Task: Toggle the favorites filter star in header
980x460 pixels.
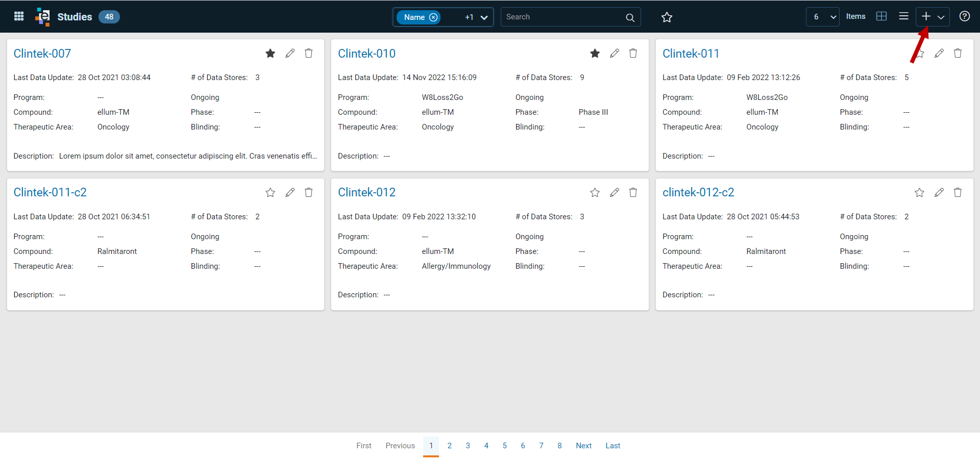Action: click(x=667, y=17)
